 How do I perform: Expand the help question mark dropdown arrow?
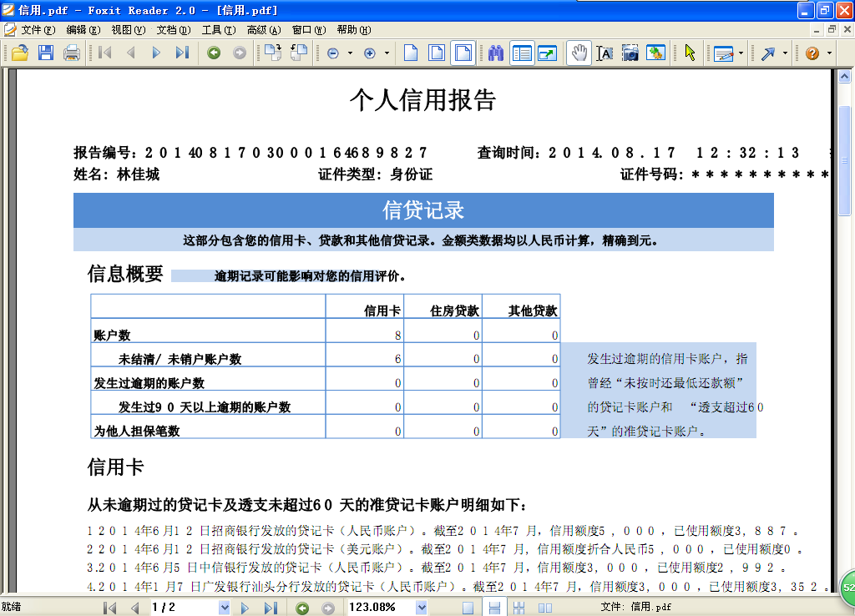(829, 53)
